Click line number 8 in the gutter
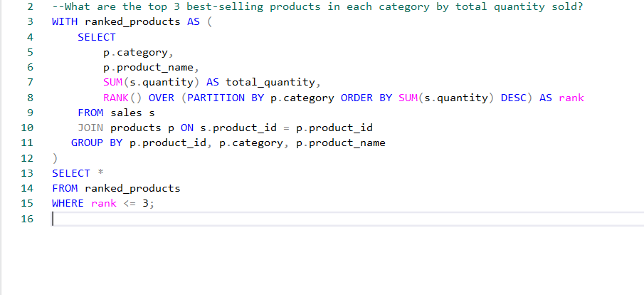Screen dimensions: 644x295 [x=30, y=98]
